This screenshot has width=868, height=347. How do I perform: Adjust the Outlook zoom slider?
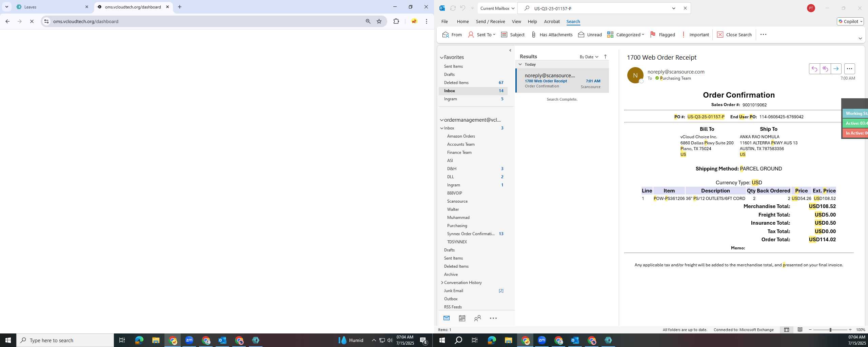(x=830, y=330)
